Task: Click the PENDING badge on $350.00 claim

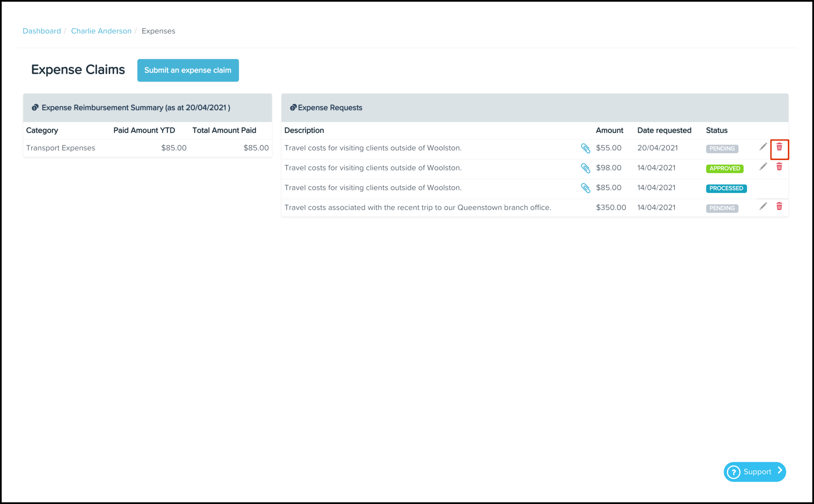Action: (722, 208)
